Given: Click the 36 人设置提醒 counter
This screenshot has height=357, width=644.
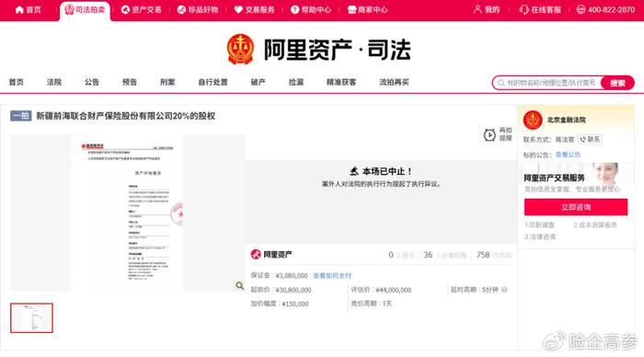Looking at the screenshot, I should click(445, 255).
